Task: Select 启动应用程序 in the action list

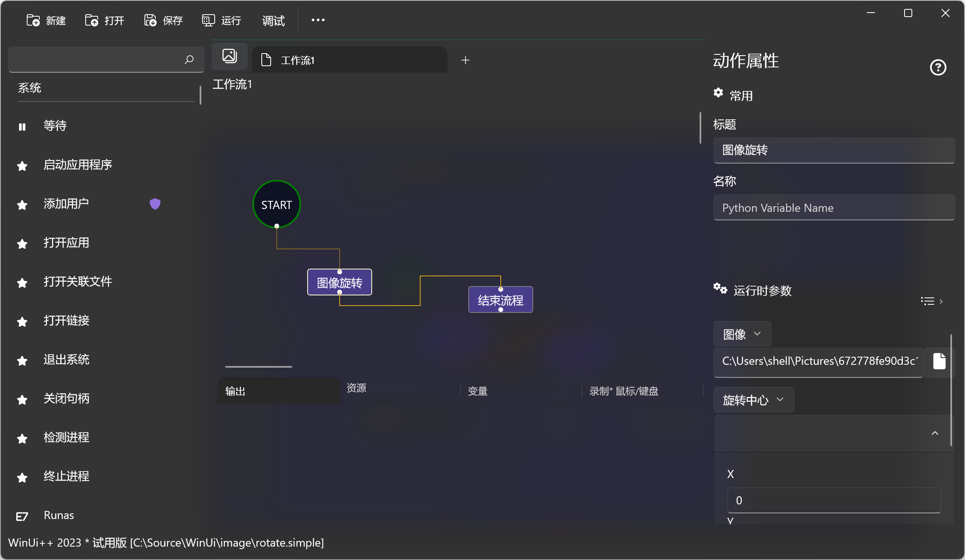Action: [78, 165]
